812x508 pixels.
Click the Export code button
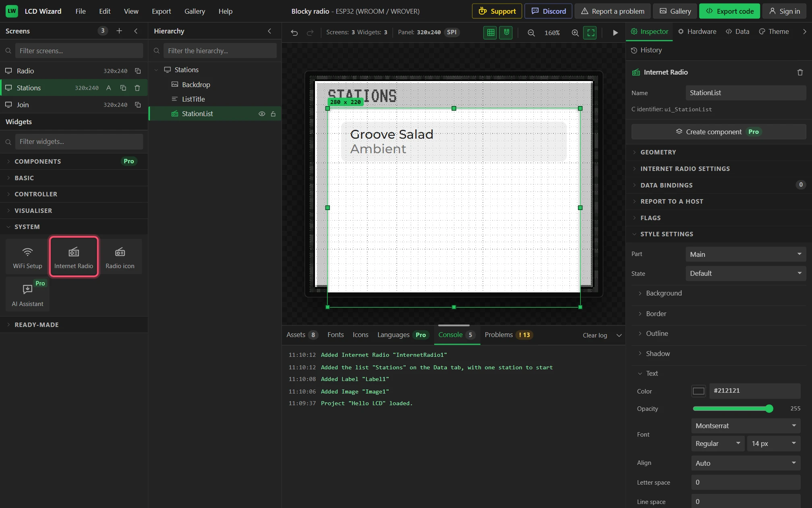tap(729, 11)
